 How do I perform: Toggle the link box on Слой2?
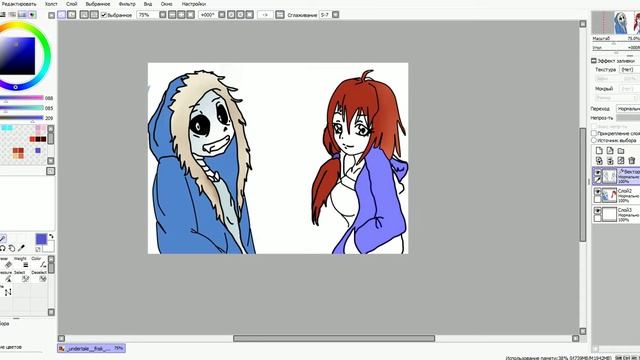tap(598, 199)
